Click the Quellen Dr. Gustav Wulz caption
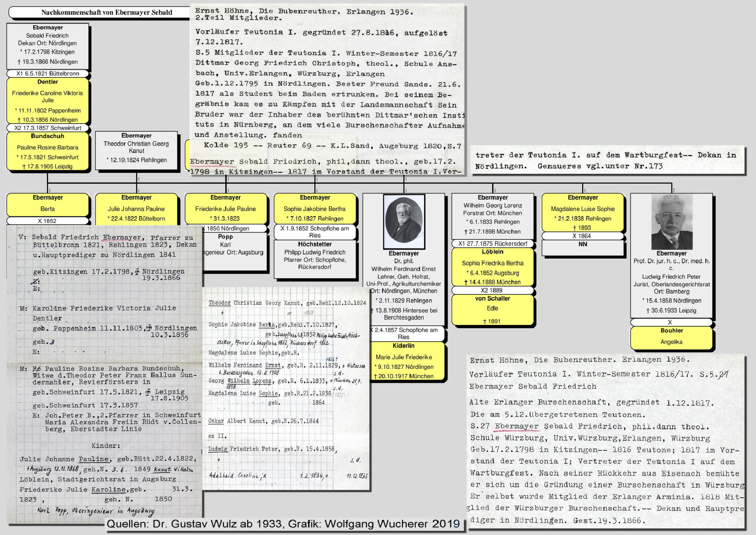756x535 pixels. (283, 524)
